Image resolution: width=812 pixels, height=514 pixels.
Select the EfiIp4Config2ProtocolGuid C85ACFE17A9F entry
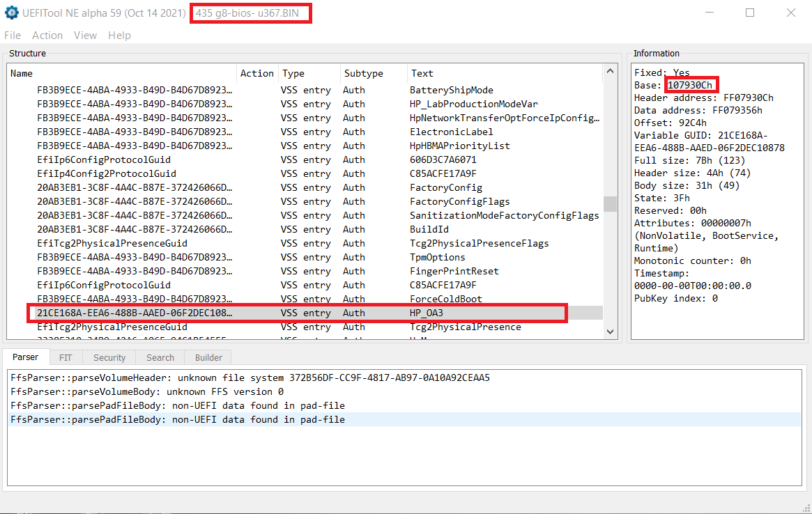(305, 174)
